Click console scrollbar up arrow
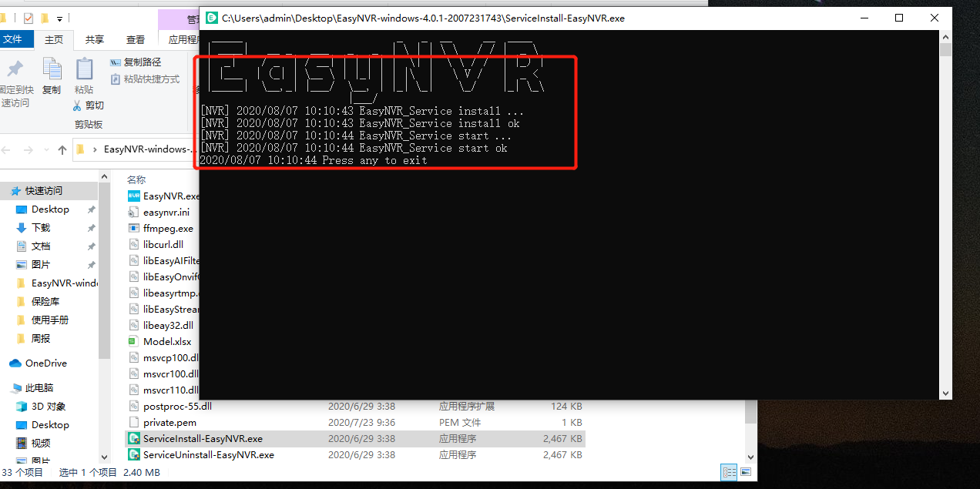980x489 pixels. (x=946, y=36)
